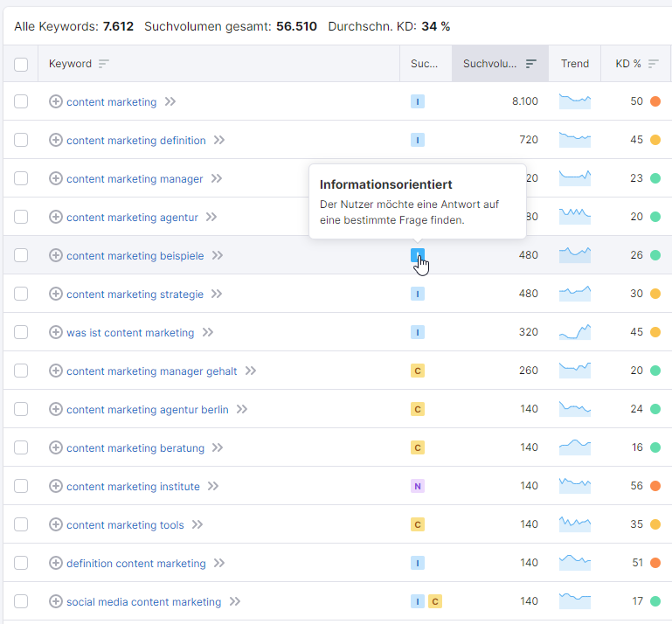Click plus icon next to content marketing

[56, 101]
